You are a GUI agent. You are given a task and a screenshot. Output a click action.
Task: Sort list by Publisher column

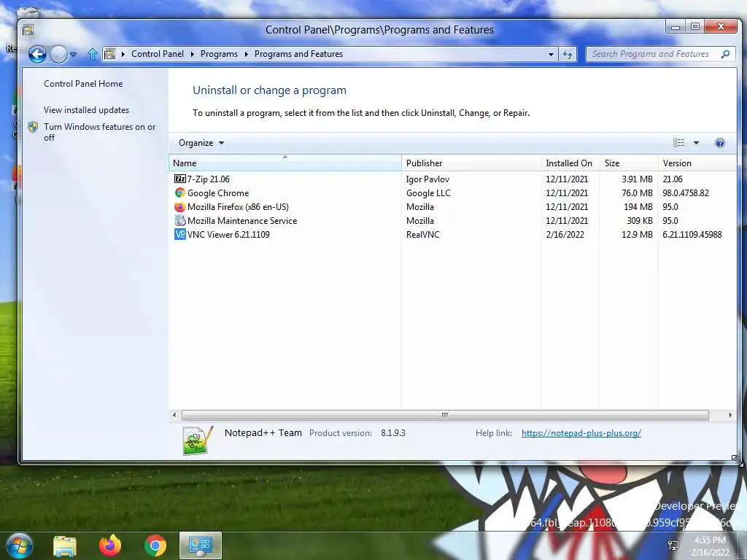click(471, 163)
